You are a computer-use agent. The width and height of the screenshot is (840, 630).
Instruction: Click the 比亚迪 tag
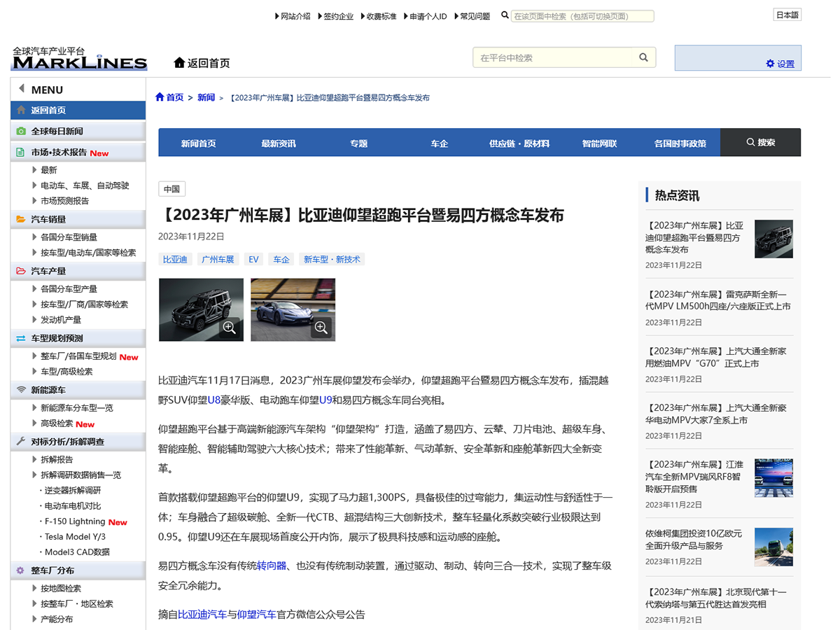coord(175,260)
